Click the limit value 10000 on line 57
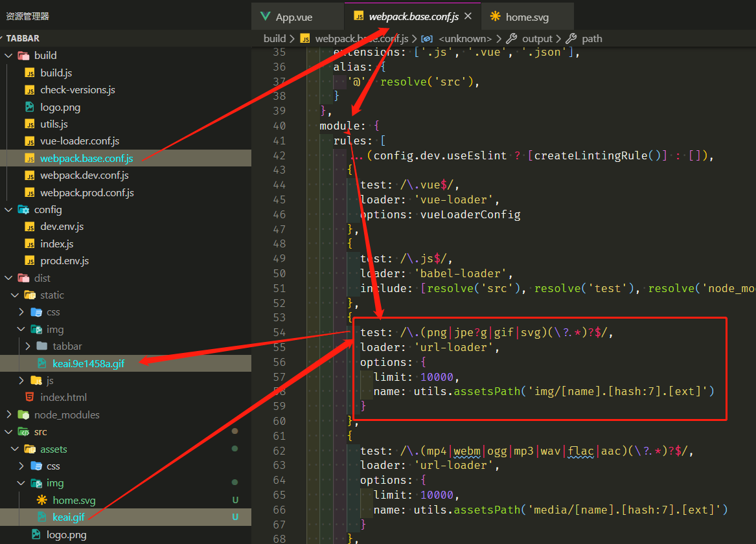 coord(437,377)
